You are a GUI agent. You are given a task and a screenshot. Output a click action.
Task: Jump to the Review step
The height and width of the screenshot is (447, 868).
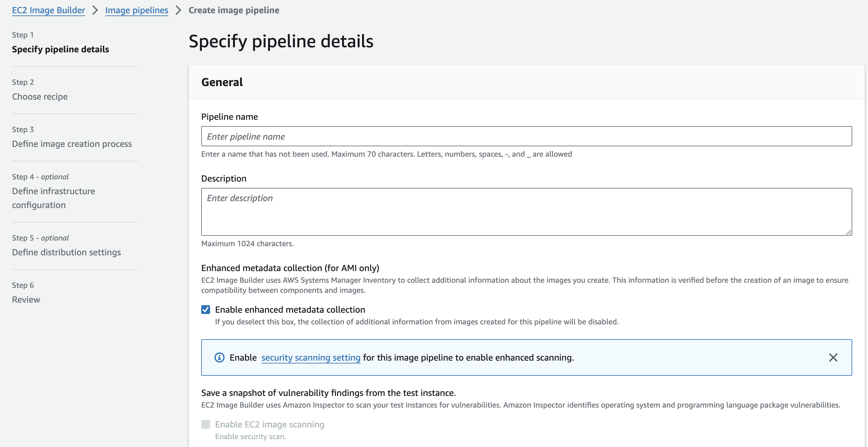(x=26, y=299)
